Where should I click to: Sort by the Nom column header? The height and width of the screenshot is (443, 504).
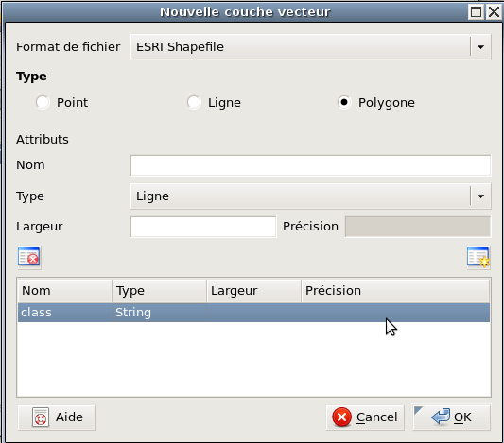tap(64, 291)
